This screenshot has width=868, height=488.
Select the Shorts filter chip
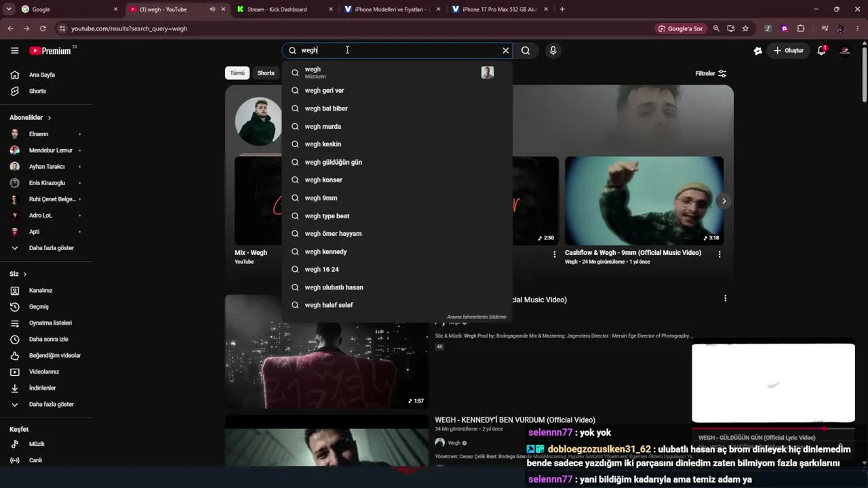click(266, 73)
